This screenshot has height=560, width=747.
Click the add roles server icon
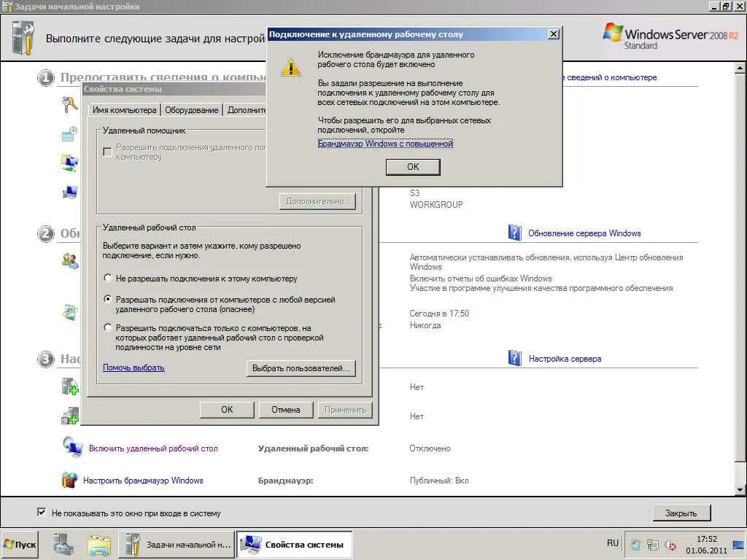(x=70, y=386)
